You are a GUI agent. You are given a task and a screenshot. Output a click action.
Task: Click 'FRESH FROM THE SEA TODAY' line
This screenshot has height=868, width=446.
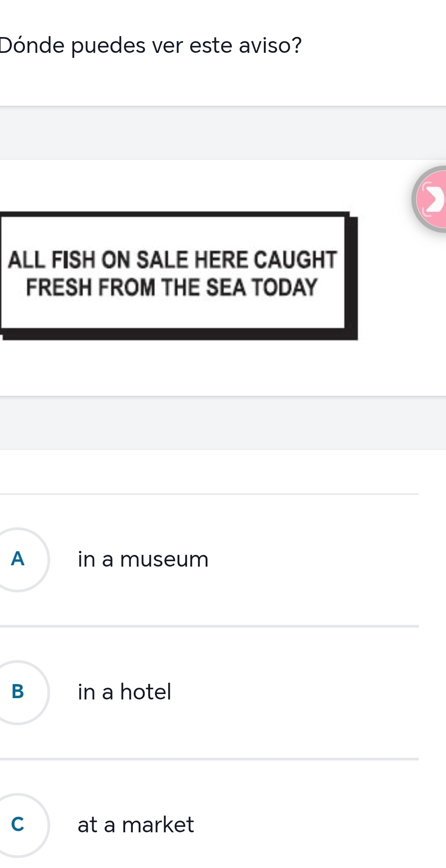pos(172,288)
